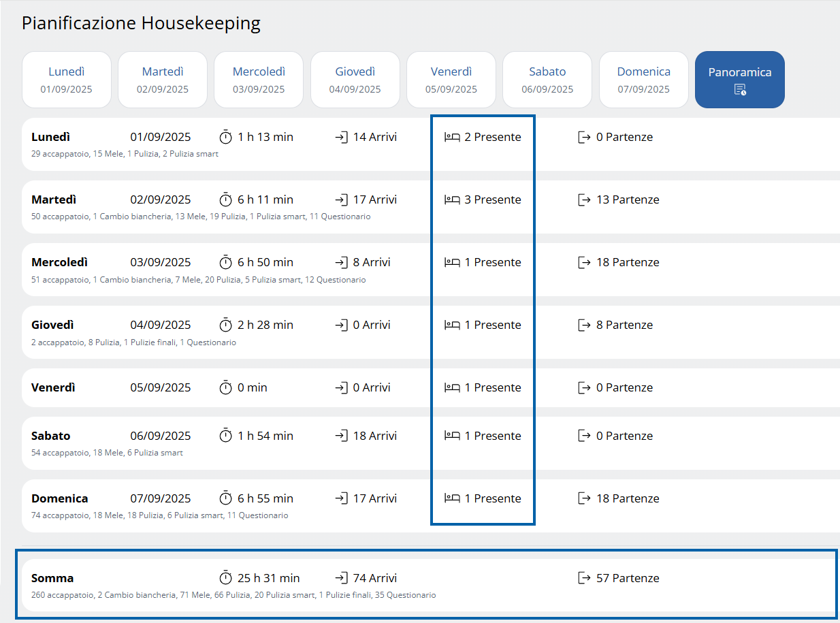This screenshot has width=840, height=623.
Task: Click the bed icon in Mercoledì row
Action: [x=452, y=262]
